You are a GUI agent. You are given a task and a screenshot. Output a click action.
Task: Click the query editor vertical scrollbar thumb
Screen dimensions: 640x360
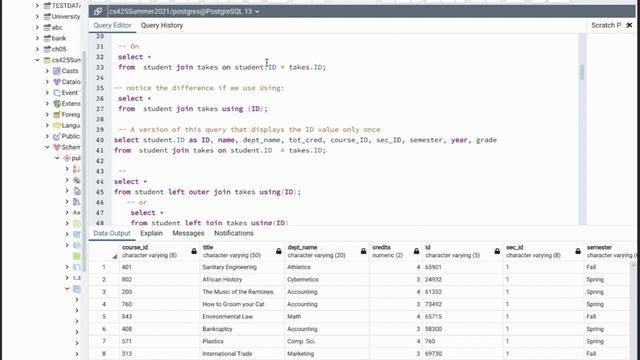click(x=582, y=72)
